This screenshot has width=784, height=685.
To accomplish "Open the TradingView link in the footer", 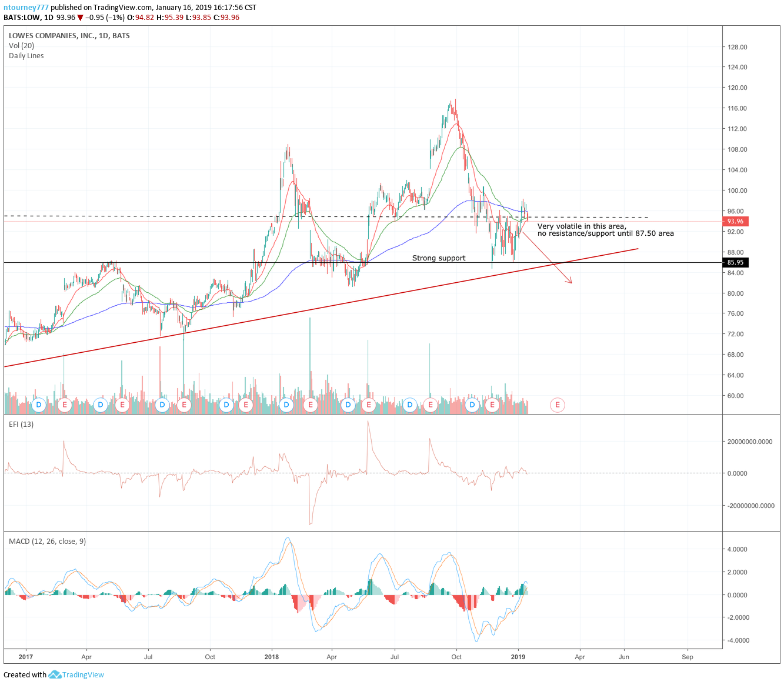I will pos(83,674).
